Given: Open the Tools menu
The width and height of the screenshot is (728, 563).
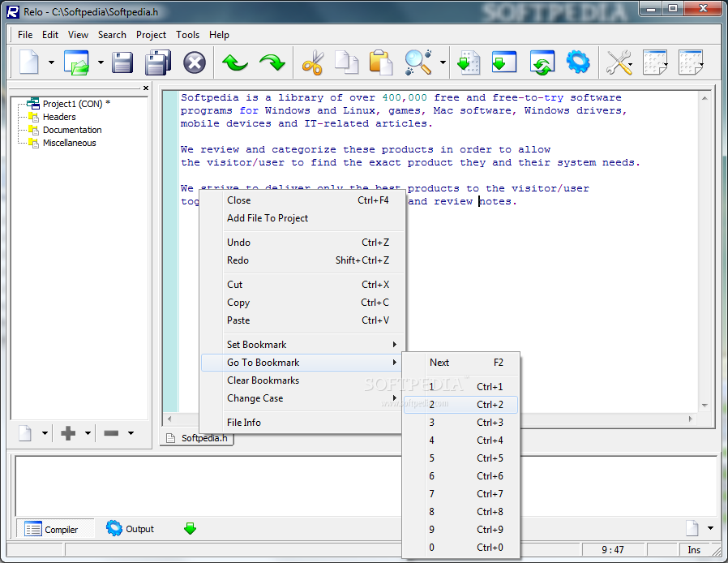Looking at the screenshot, I should pos(187,35).
